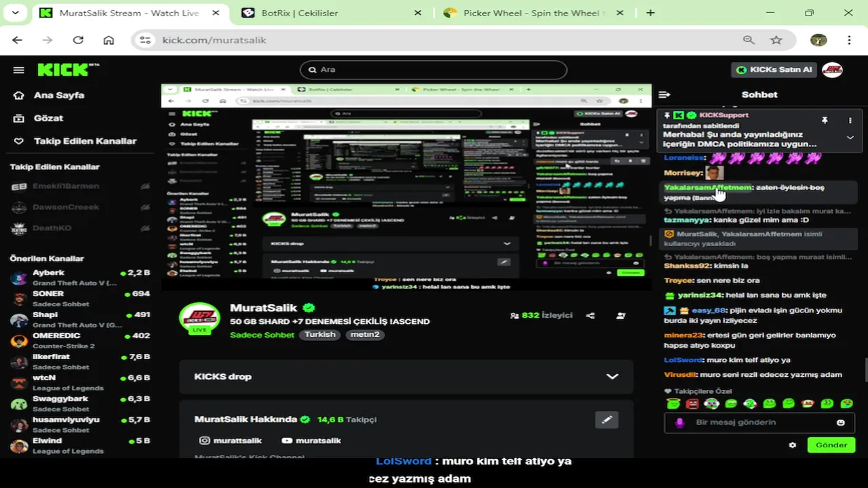
Task: Open a new Chrome tab
Action: (650, 13)
